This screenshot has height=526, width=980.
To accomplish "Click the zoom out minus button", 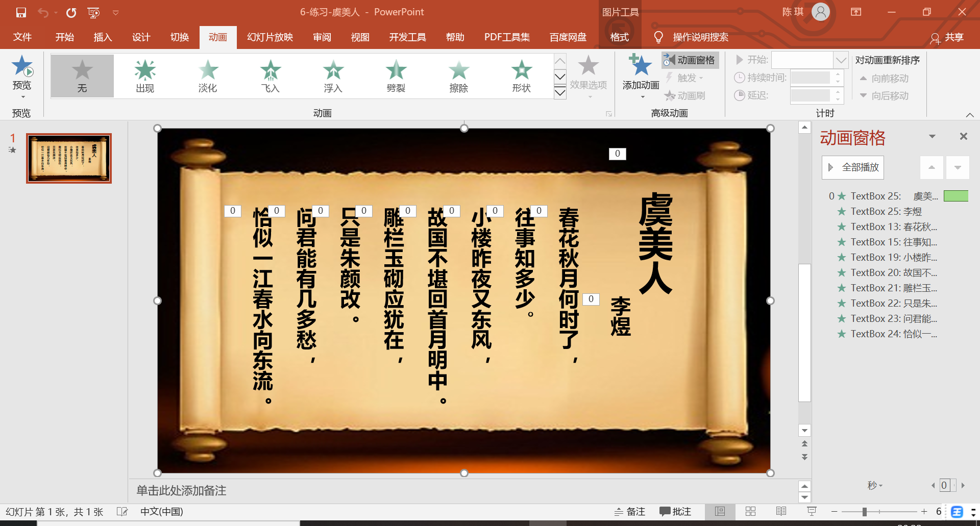I will tap(834, 512).
